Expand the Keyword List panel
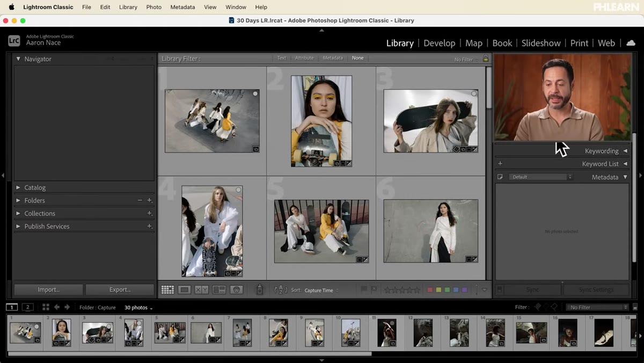Image resolution: width=644 pixels, height=363 pixels. [625, 164]
